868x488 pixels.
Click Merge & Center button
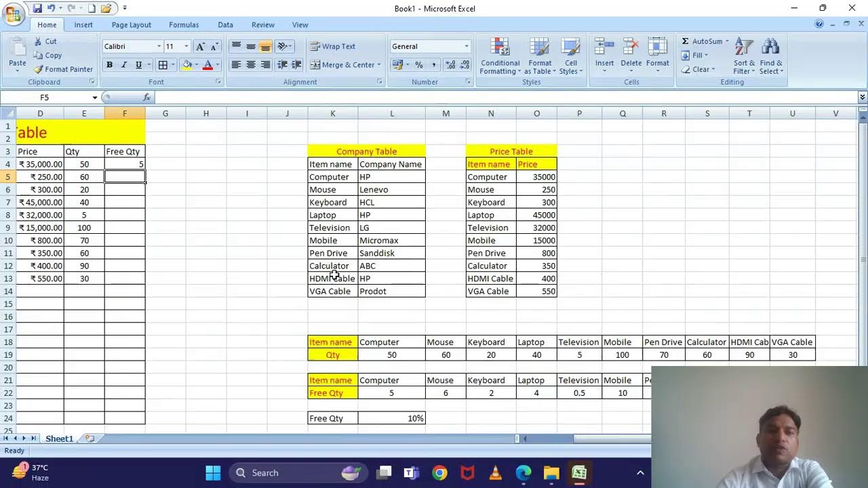(342, 65)
